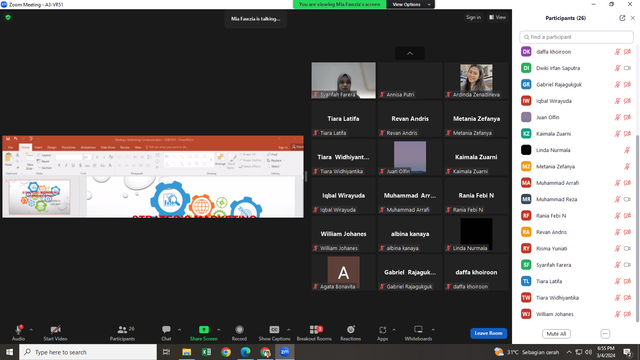The width and height of the screenshot is (640, 360).
Task: Click Zoom icon on taskbar
Action: tap(284, 352)
